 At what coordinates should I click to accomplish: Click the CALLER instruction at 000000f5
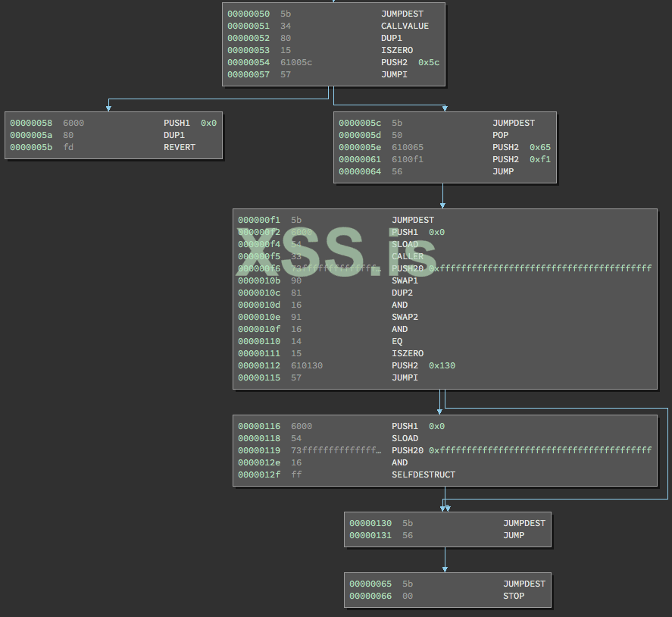[407, 256]
